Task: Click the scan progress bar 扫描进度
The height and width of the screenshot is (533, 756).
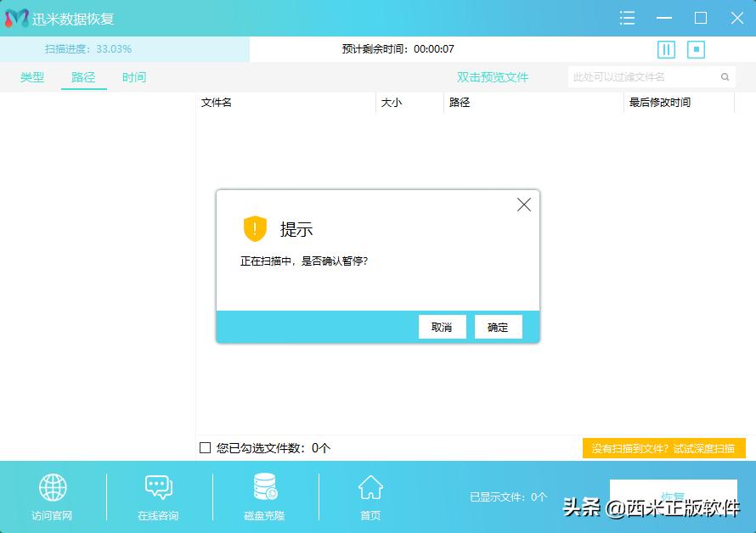Action: point(124,49)
